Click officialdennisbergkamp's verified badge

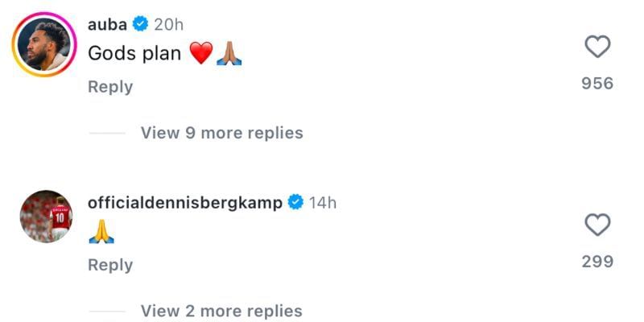[295, 202]
